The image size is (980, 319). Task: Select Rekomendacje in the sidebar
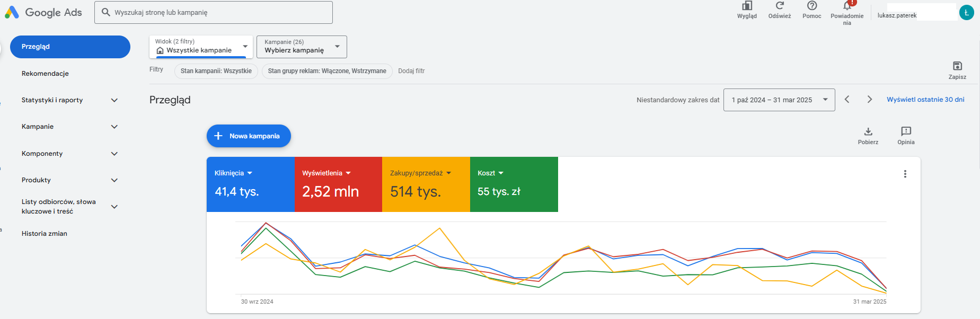(45, 74)
